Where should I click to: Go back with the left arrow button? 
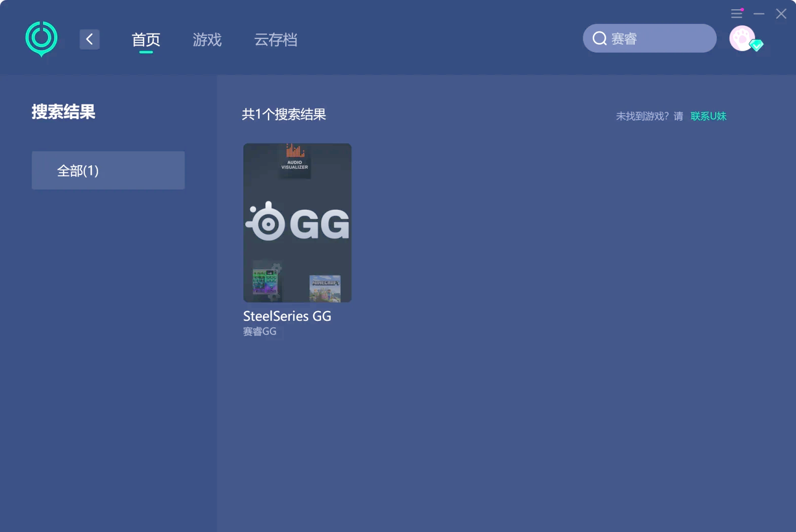click(90, 39)
